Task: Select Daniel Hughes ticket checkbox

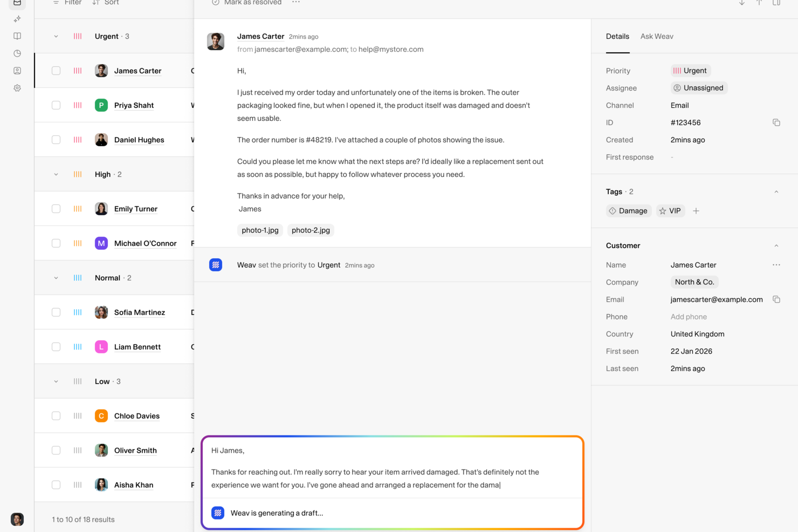Action: (56, 140)
